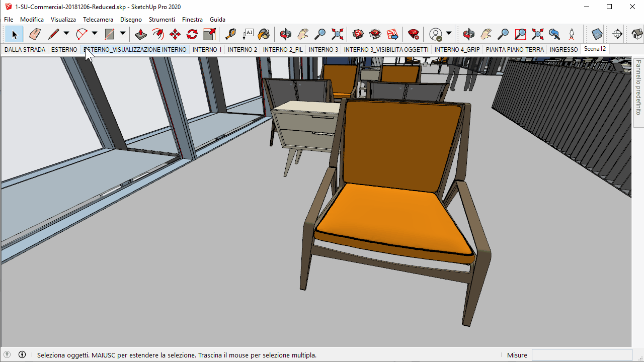This screenshot has height=362, width=644.
Task: Select the Offset tool
Action: pos(158,34)
